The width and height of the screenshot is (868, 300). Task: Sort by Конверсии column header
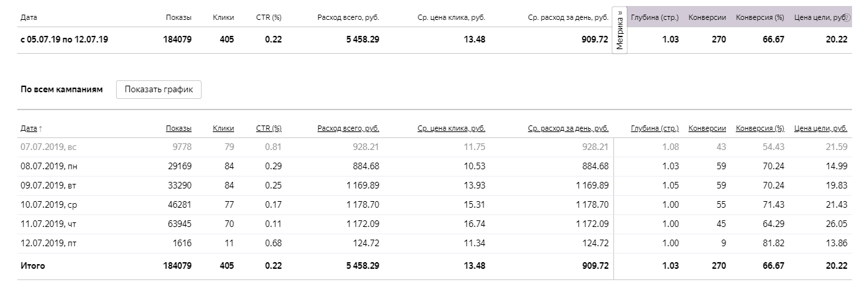tap(707, 128)
